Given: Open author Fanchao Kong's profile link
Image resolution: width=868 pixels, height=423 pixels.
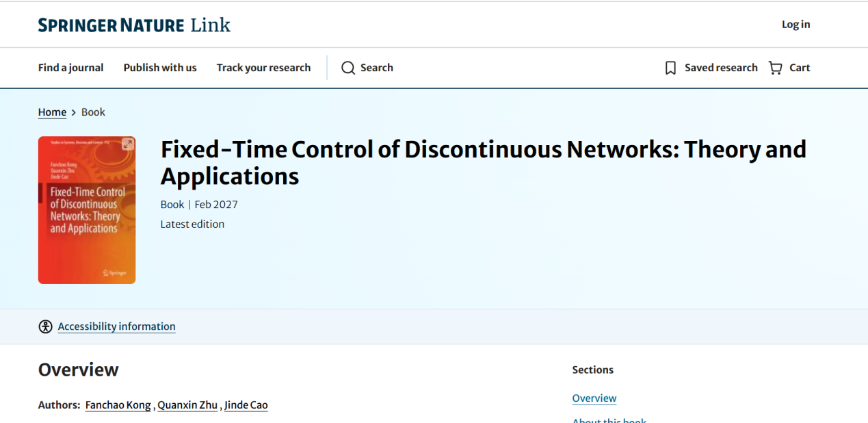Looking at the screenshot, I should [118, 405].
